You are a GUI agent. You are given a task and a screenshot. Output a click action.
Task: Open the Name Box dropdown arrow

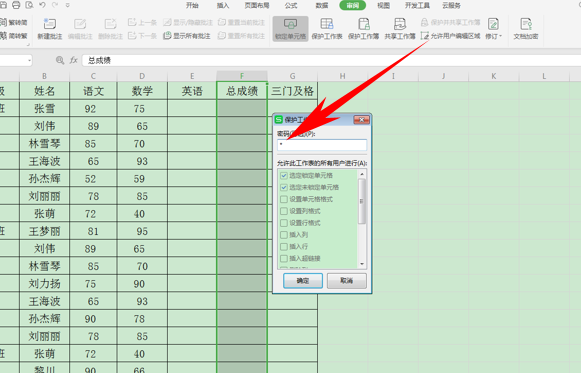pos(29,60)
